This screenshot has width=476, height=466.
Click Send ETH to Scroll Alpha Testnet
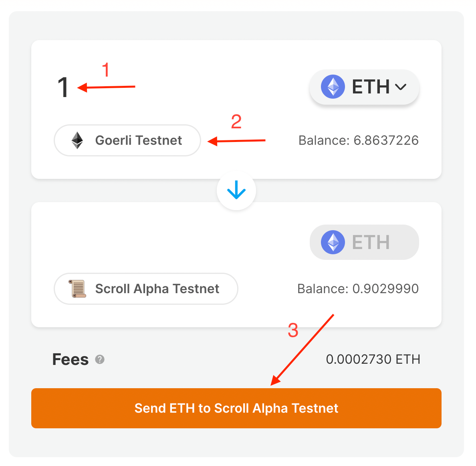pyautogui.click(x=236, y=408)
